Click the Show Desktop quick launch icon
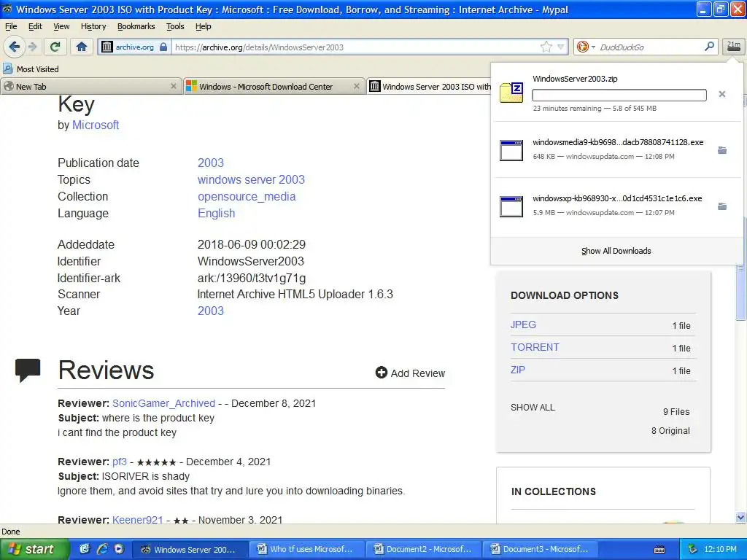 tap(85, 549)
